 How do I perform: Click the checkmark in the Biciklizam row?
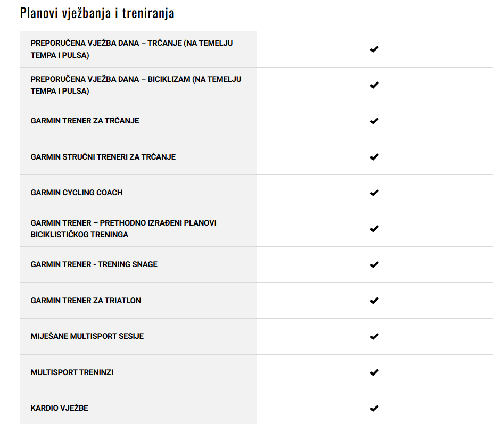374,85
